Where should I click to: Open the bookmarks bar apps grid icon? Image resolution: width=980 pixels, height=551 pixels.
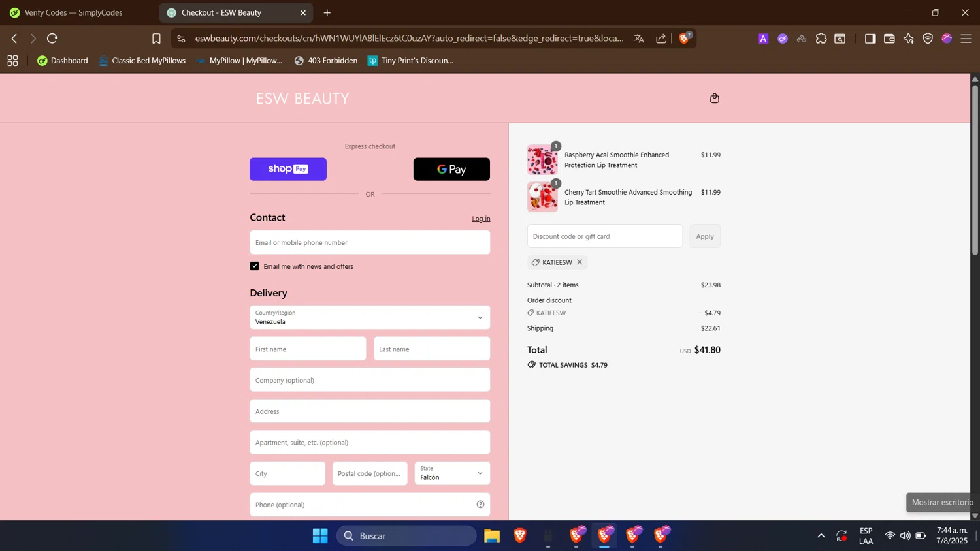pyautogui.click(x=12, y=61)
